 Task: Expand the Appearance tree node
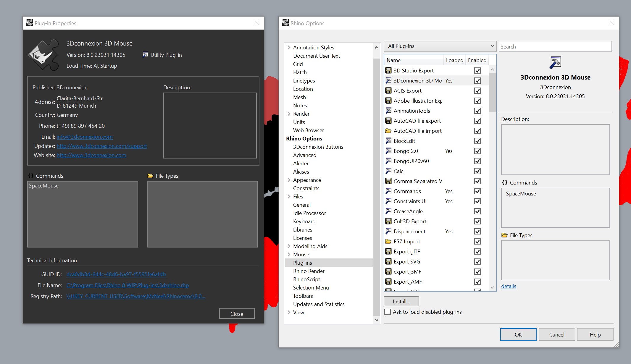289,180
